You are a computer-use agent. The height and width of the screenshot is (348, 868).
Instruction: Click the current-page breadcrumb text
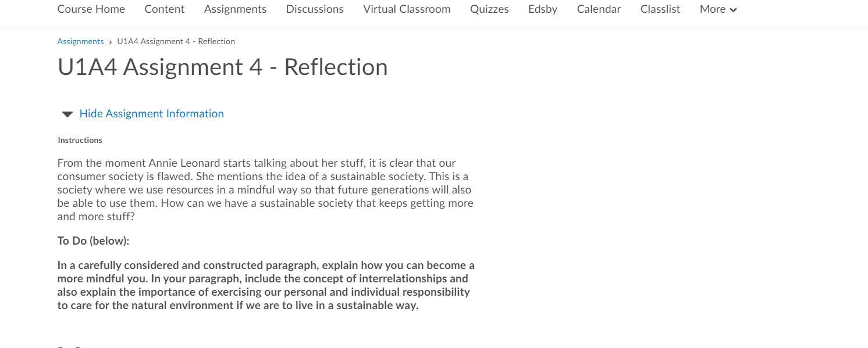point(176,41)
